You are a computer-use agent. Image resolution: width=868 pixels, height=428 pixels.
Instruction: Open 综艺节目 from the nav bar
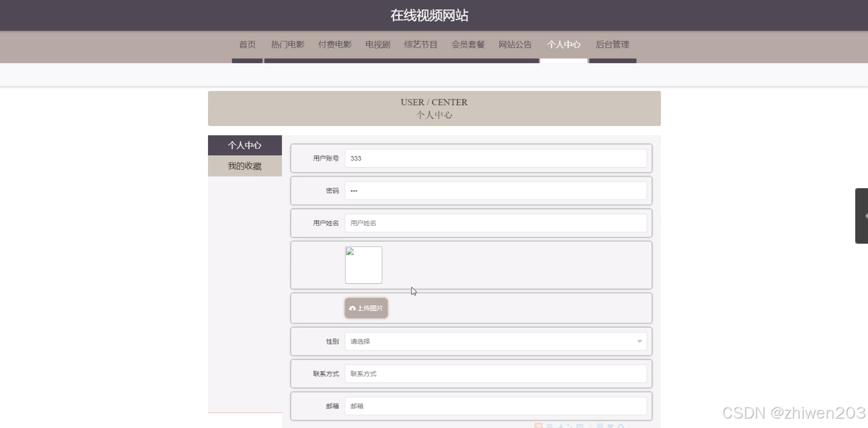(x=420, y=45)
